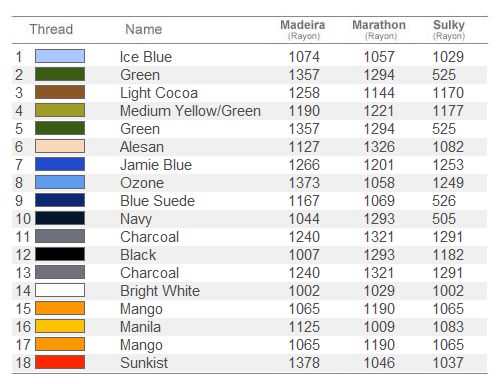This screenshot has width=500, height=384.
Task: Click the Medium Yellow/Green swatch
Action: pos(60,110)
